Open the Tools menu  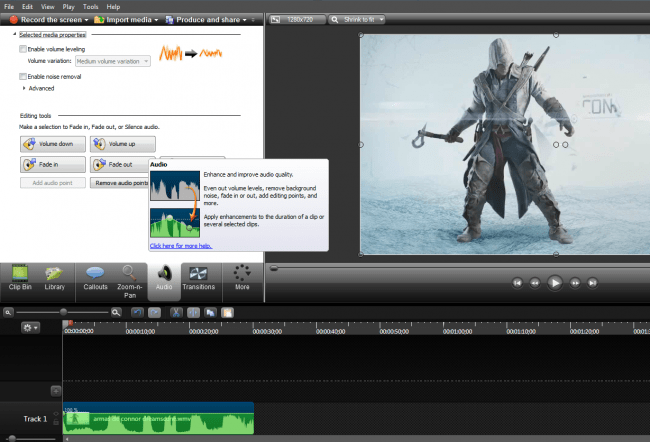pyautogui.click(x=90, y=7)
